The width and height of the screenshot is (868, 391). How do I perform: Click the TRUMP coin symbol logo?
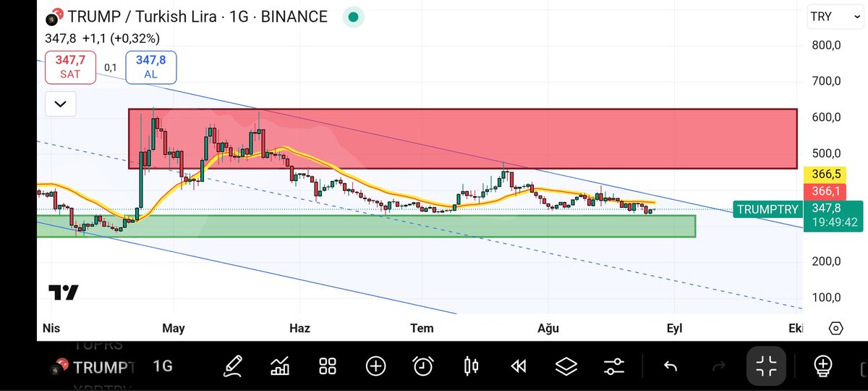point(54,17)
